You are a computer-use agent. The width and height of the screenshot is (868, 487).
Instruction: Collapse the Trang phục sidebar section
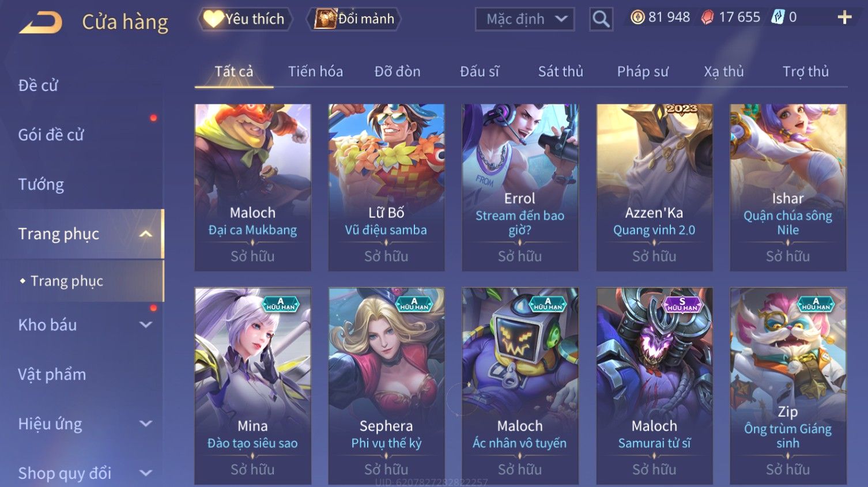(146, 234)
